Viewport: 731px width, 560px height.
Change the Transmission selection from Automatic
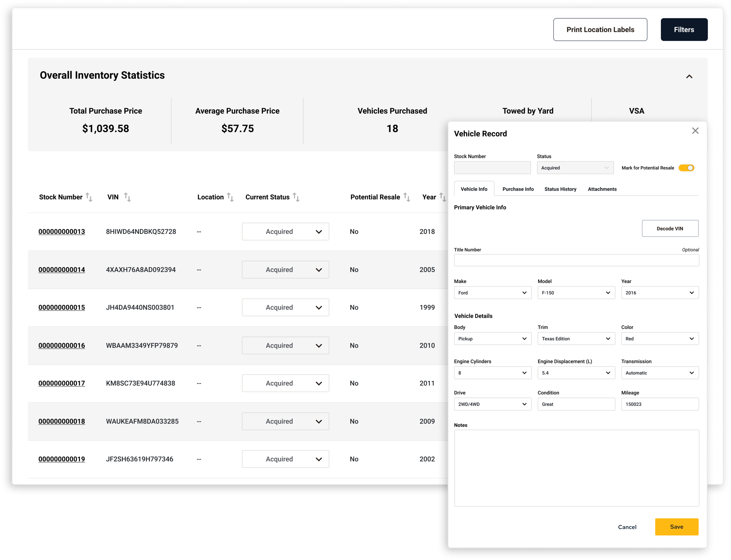pos(660,373)
